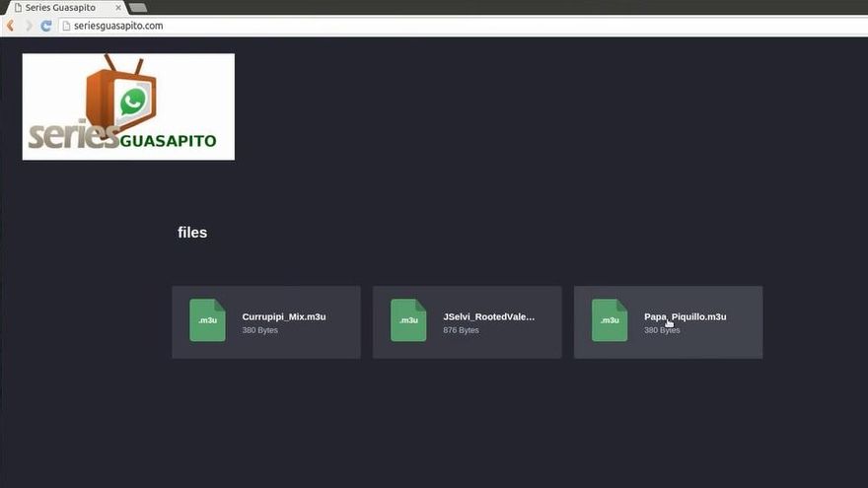This screenshot has width=868, height=488.
Task: Open a new tab with the new tab button
Action: 138,8
